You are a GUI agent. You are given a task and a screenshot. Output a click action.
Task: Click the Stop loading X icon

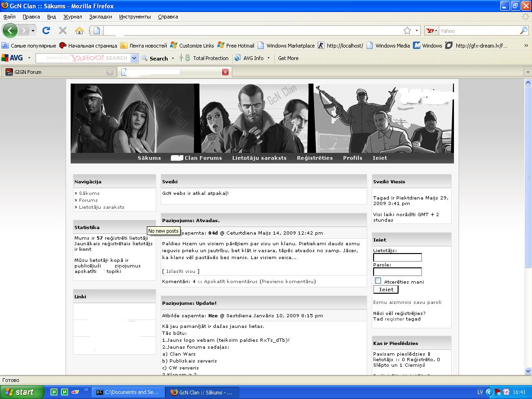pyautogui.click(x=63, y=30)
